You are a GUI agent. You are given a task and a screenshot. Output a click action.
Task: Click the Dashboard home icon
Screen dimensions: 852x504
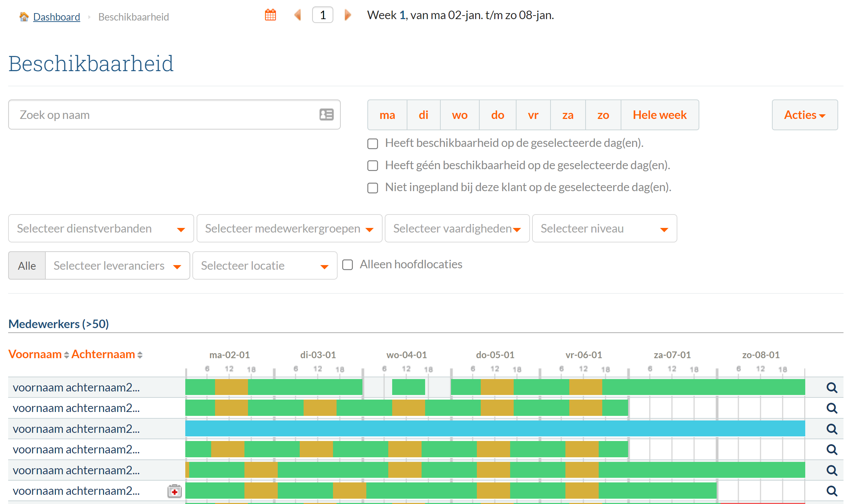(24, 17)
